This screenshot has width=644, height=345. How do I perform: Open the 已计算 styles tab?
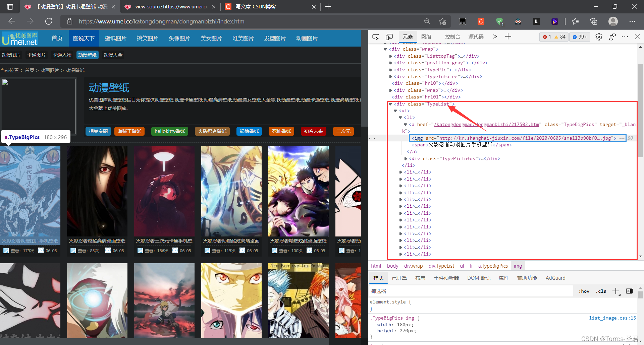(x=399, y=278)
